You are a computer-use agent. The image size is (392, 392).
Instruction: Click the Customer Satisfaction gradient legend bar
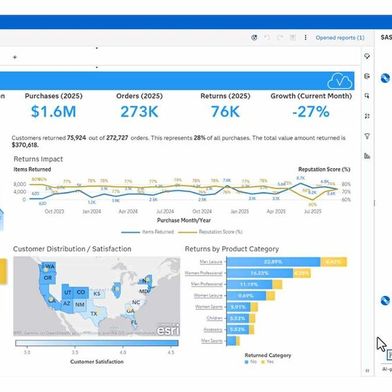point(97,343)
